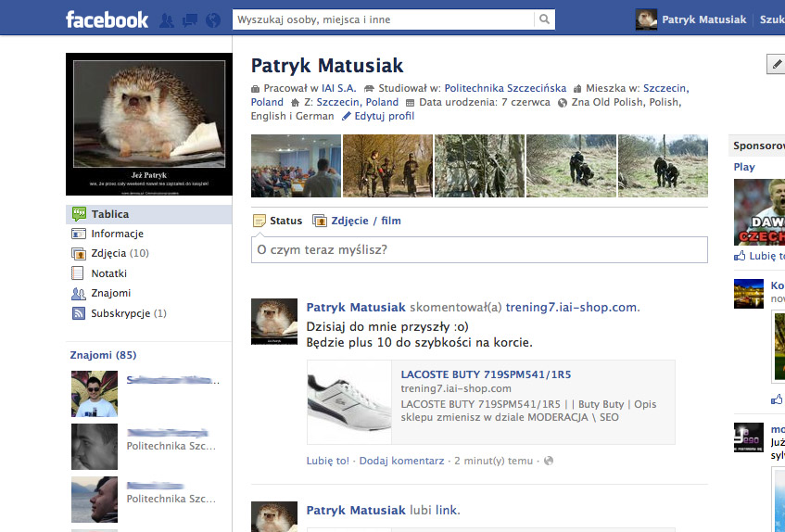Screen dimensions: 785x532
Task: Open Informacje in the left sidebar
Action: (x=117, y=234)
